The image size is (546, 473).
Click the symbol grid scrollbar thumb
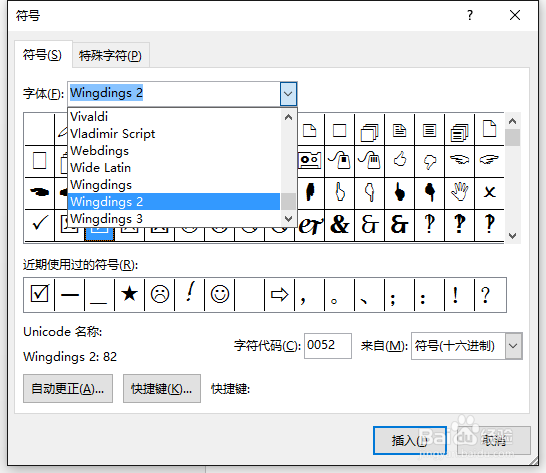(x=512, y=138)
